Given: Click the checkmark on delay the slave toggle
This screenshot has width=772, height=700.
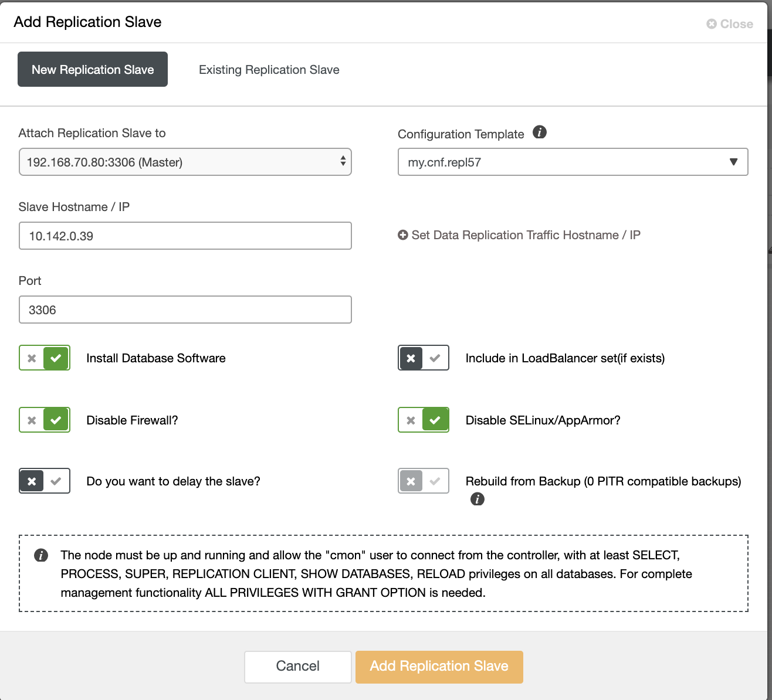Looking at the screenshot, I should click(56, 481).
